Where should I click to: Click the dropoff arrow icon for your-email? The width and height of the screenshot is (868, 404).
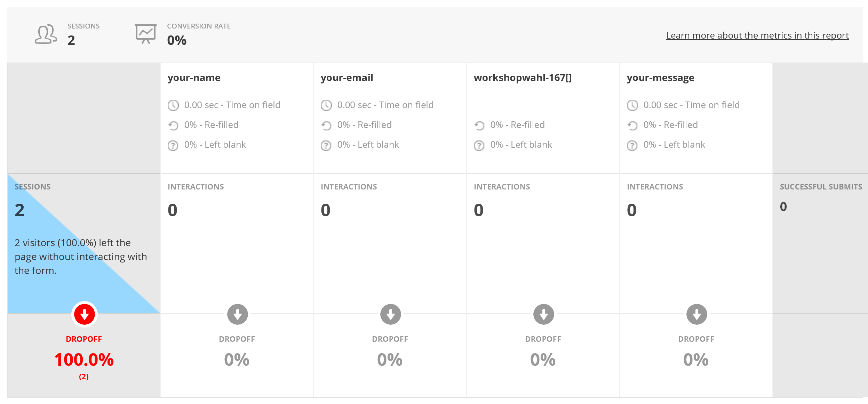390,314
